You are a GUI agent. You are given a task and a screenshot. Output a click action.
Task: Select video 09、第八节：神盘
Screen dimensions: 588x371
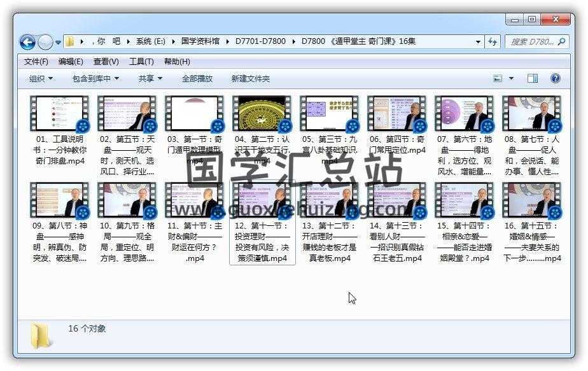click(x=60, y=223)
